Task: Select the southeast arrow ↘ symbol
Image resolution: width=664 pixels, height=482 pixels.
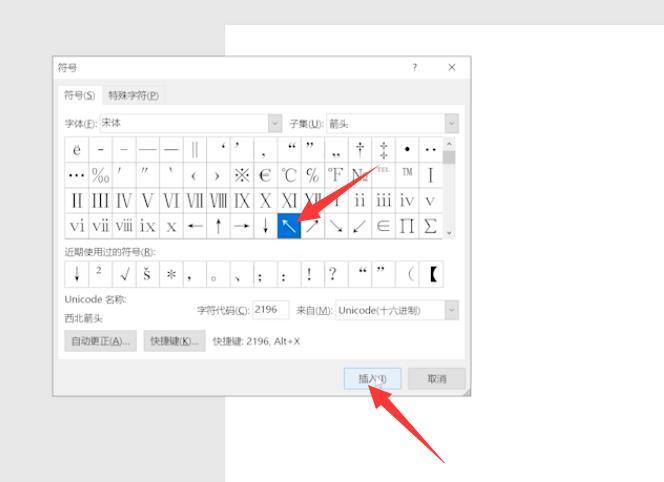Action: 335,226
